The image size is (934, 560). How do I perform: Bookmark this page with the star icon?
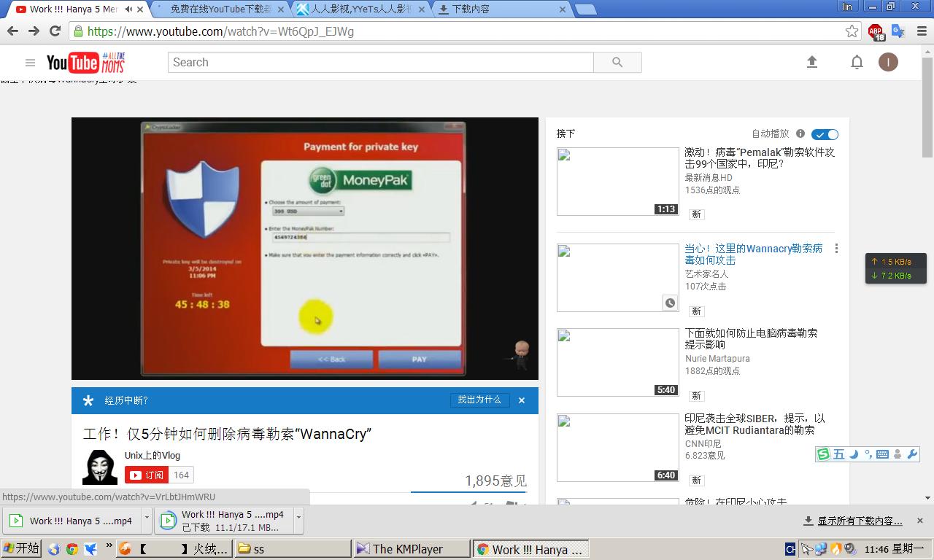(852, 31)
